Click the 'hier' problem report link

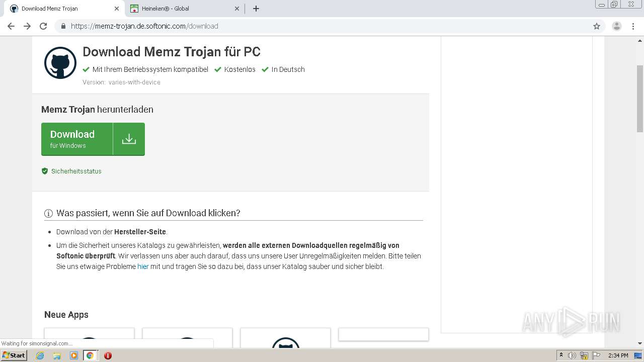point(143,266)
